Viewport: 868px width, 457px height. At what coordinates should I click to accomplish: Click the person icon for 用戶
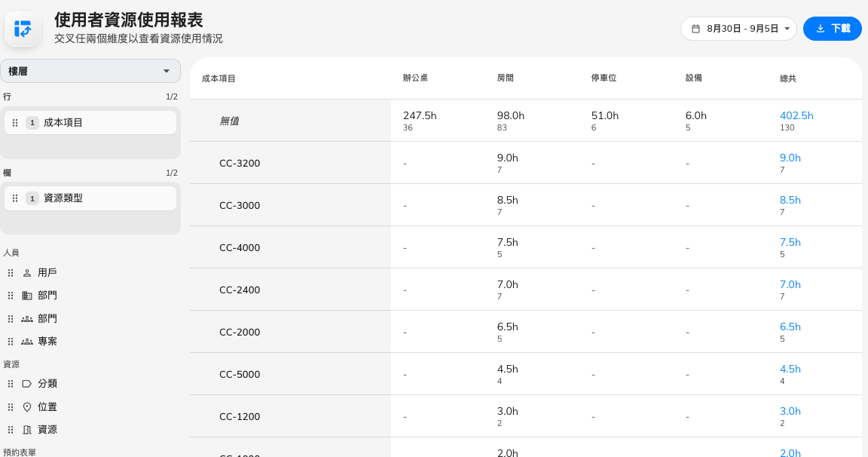pyautogui.click(x=26, y=273)
